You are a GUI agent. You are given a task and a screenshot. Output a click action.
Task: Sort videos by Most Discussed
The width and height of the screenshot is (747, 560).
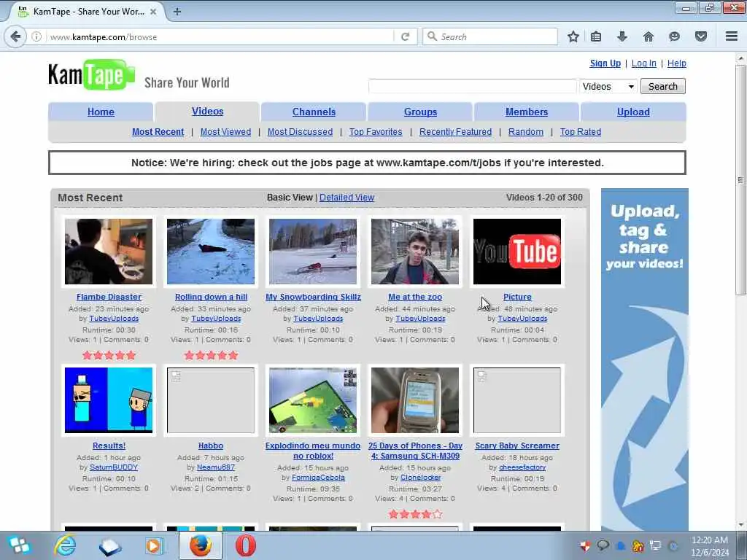click(300, 132)
